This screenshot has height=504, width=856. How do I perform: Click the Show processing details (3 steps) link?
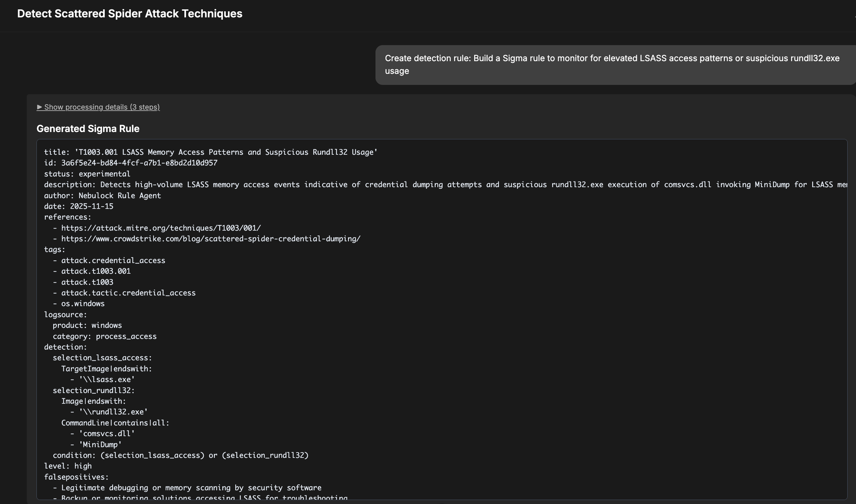coord(102,107)
